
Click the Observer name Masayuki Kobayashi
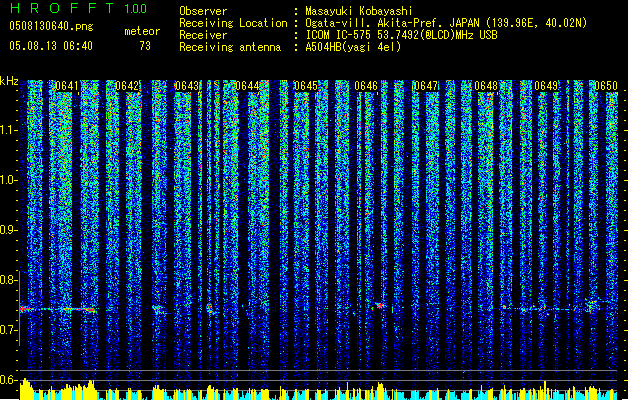(358, 11)
